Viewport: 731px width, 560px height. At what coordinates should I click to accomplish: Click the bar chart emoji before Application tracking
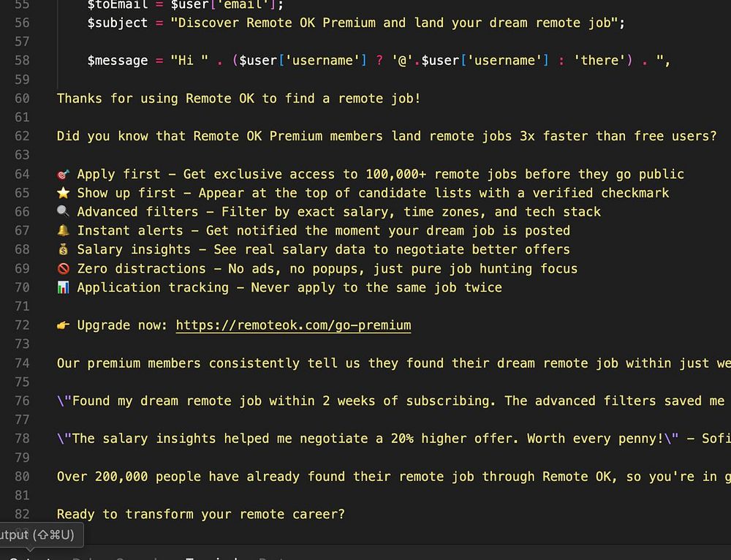63,288
